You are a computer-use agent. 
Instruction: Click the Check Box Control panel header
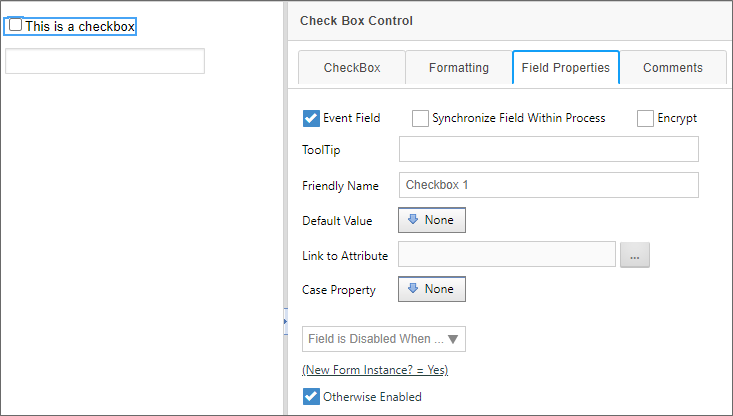click(x=510, y=21)
